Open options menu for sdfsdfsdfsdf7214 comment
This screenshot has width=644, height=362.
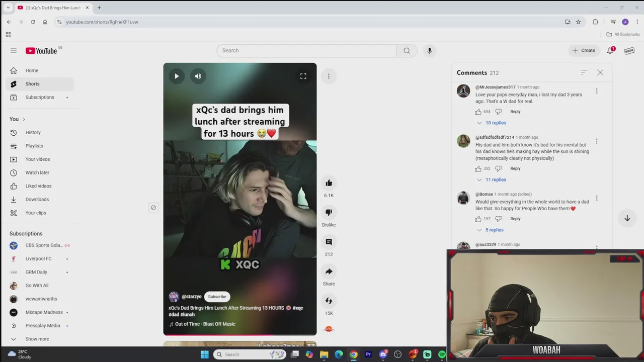(x=597, y=141)
